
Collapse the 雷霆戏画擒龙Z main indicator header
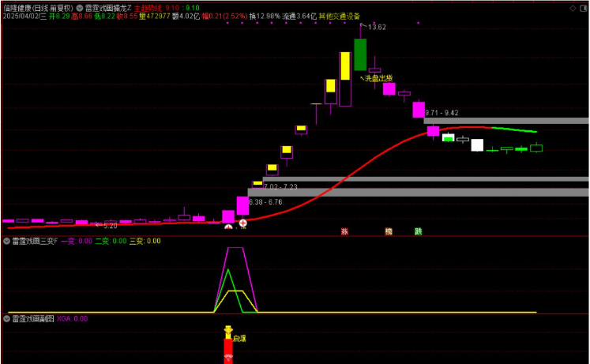pos(80,7)
